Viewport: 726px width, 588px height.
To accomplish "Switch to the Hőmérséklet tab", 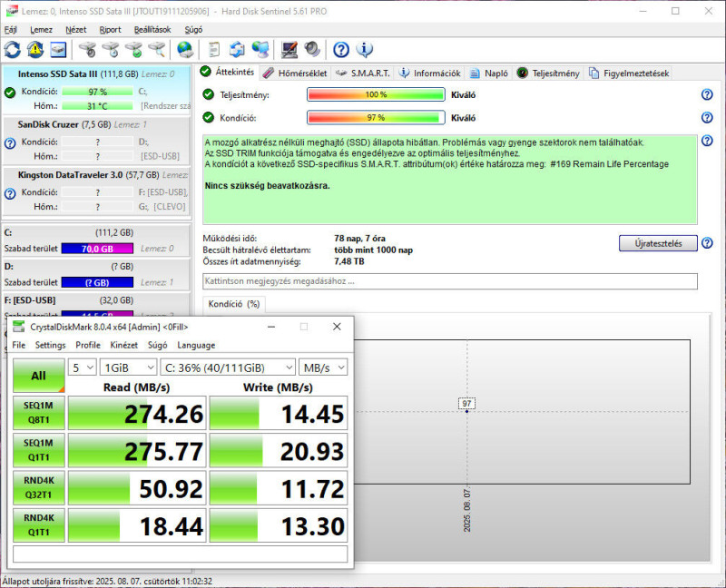I will [x=296, y=73].
